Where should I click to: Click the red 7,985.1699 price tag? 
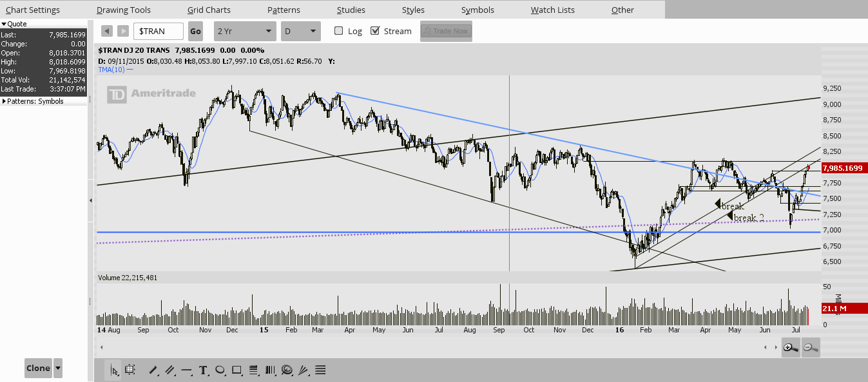pos(845,168)
